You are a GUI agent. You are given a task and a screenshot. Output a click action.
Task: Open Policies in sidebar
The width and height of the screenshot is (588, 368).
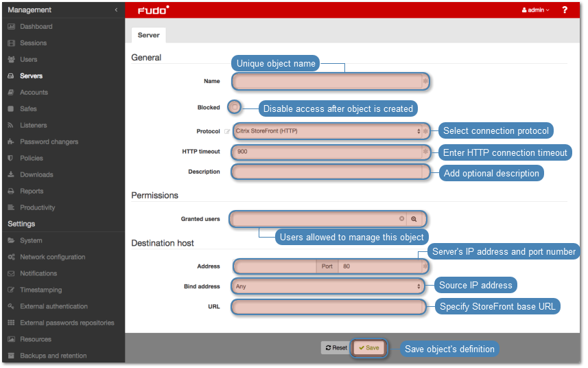click(x=32, y=159)
